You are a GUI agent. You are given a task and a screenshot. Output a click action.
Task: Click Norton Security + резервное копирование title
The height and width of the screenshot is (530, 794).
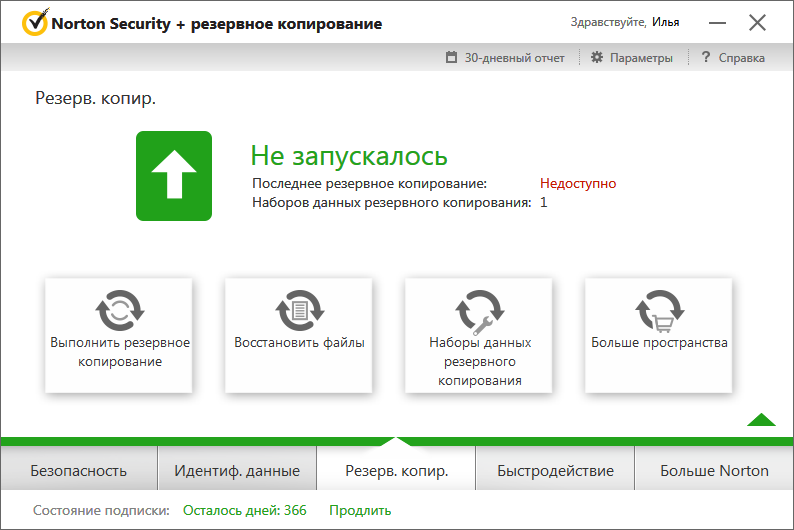217,24
